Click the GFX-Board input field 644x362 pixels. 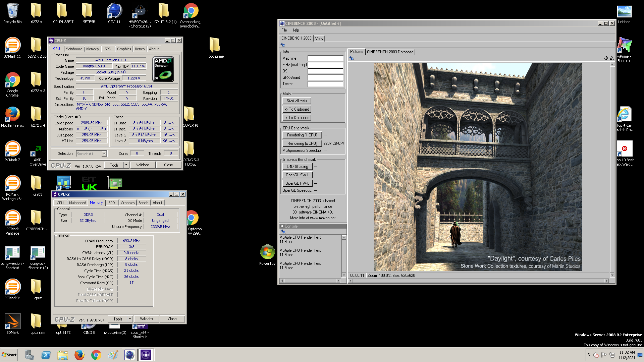coord(325,77)
